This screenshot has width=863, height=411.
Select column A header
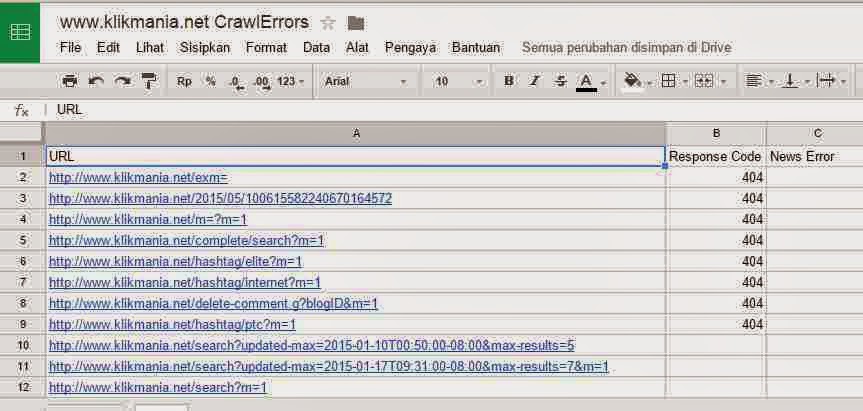tap(356, 133)
